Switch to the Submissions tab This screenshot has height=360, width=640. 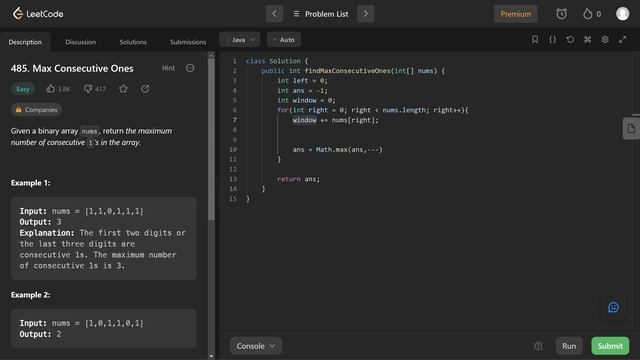pyautogui.click(x=188, y=42)
